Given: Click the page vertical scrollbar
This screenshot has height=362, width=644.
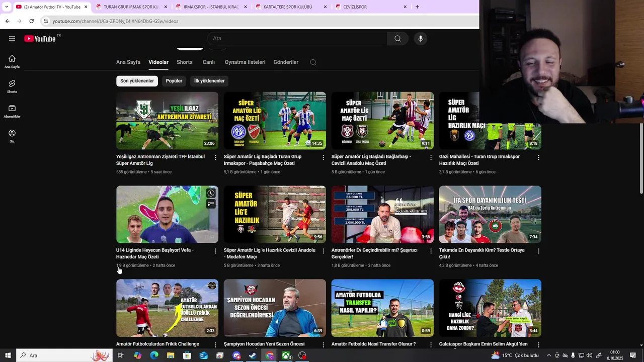Looking at the screenshot, I should (641, 158).
